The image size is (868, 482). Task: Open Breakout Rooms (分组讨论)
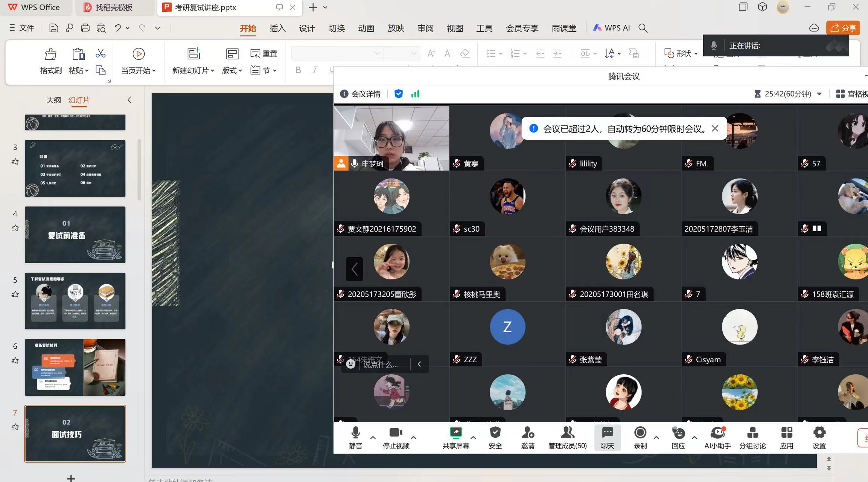pyautogui.click(x=752, y=433)
